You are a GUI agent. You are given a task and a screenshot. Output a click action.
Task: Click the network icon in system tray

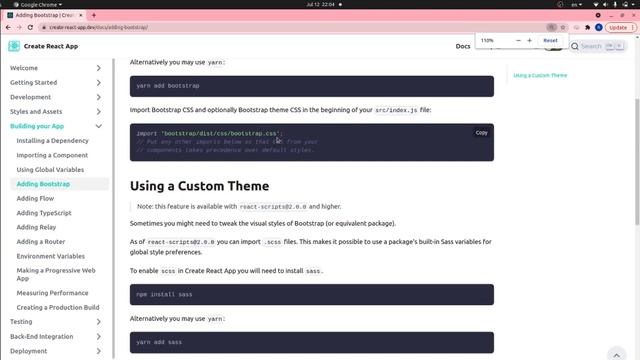(596, 4)
